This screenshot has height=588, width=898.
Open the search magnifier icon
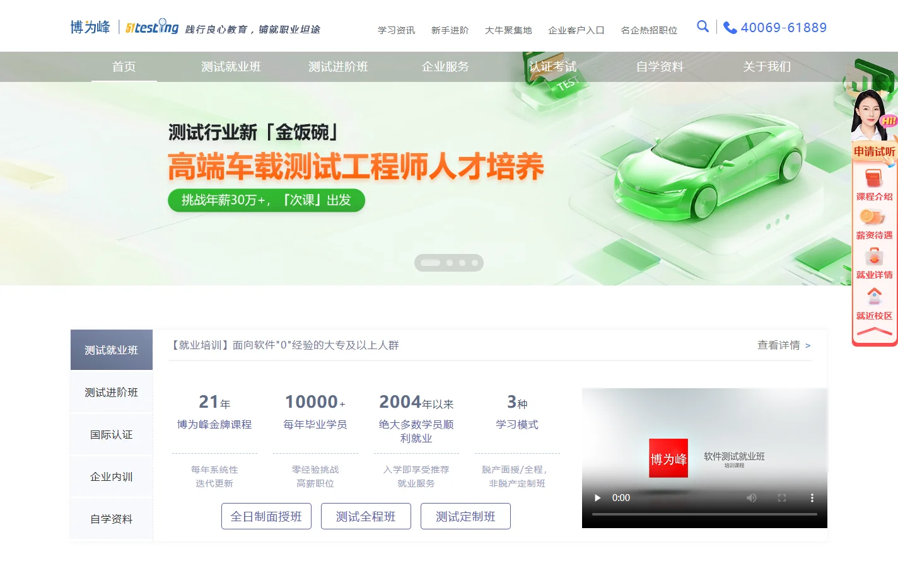click(x=703, y=26)
